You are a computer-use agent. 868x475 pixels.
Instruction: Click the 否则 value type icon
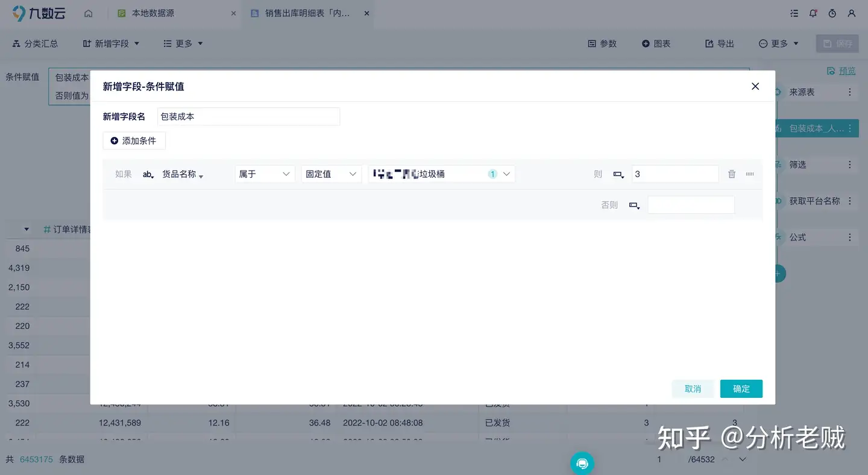coord(634,206)
